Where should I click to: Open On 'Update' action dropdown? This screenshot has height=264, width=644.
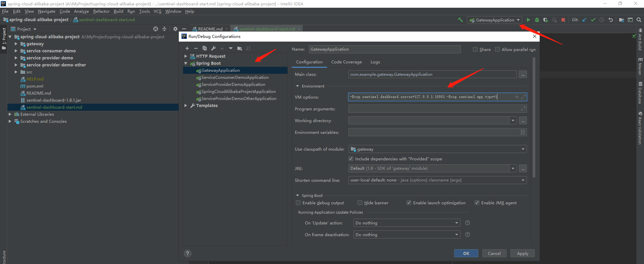point(407,223)
